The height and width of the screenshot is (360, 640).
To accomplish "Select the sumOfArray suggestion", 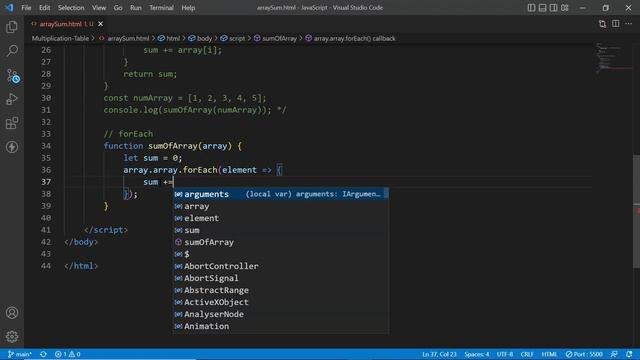I will (x=281, y=242).
